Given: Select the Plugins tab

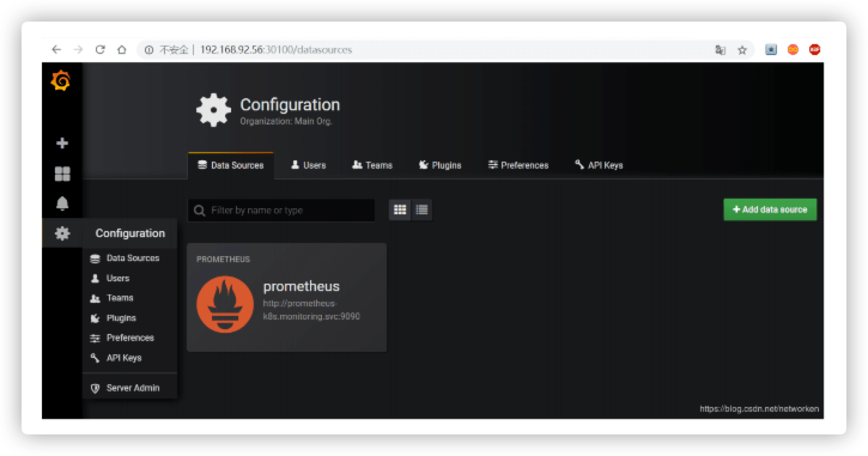Looking at the screenshot, I should coord(440,165).
